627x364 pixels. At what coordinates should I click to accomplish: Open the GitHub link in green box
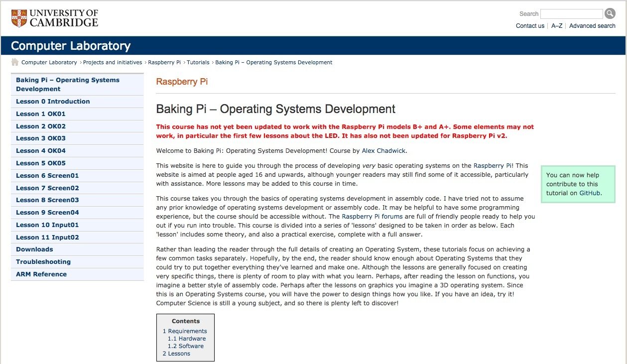(x=590, y=193)
